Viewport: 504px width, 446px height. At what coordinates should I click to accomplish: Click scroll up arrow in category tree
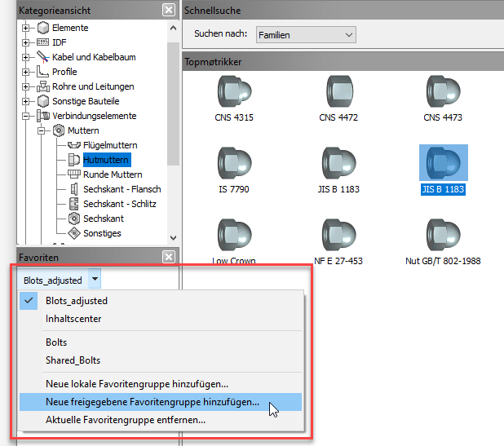(173, 28)
